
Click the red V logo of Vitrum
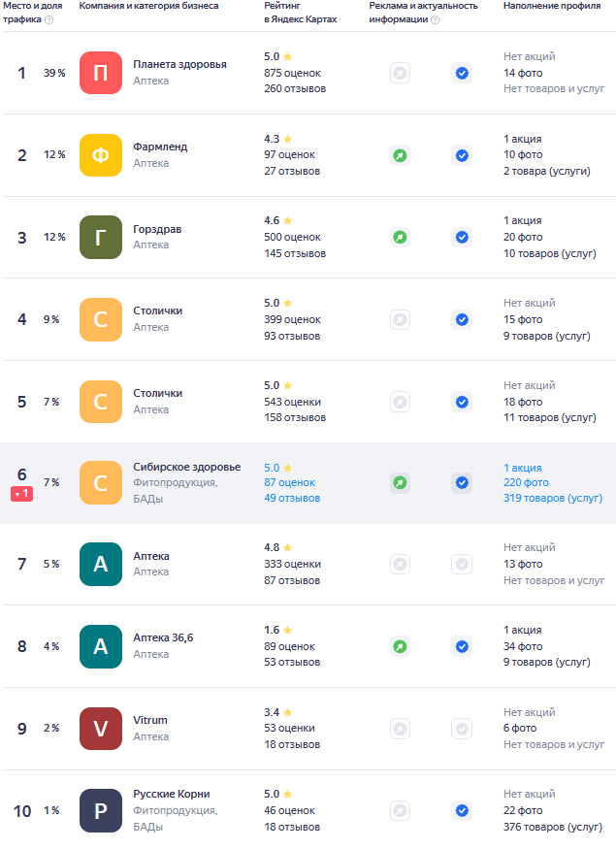coord(101,729)
